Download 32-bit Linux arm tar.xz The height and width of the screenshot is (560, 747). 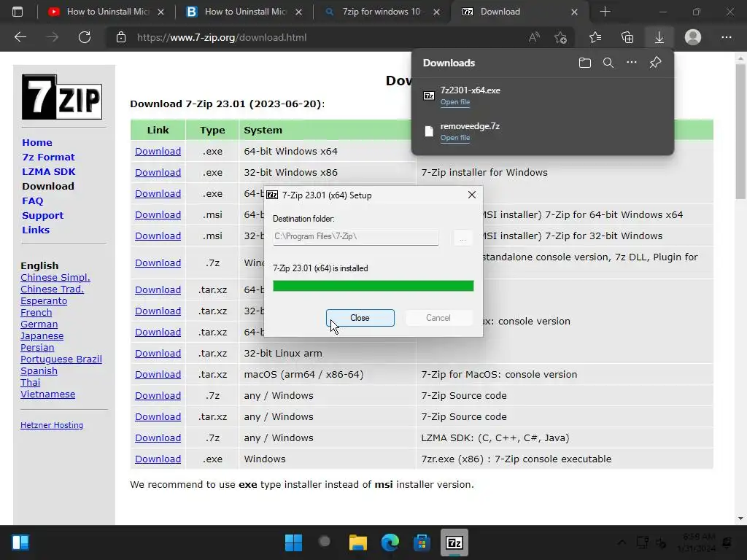tap(158, 354)
